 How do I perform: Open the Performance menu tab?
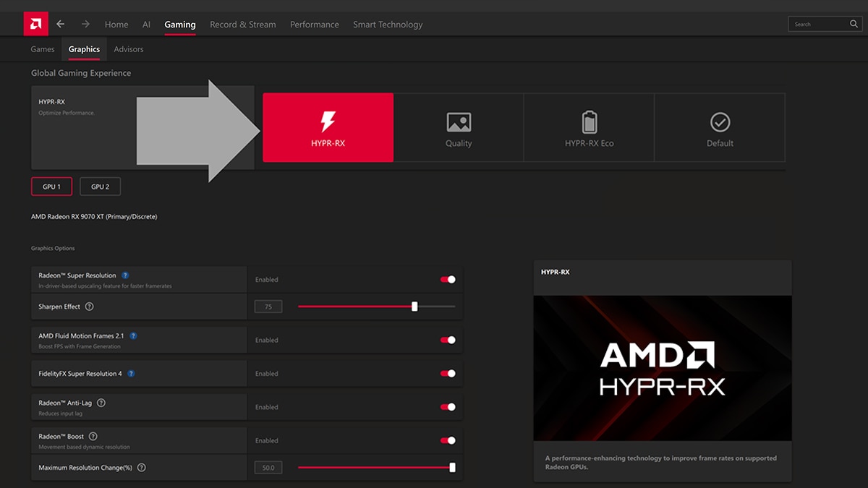pyautogui.click(x=315, y=25)
